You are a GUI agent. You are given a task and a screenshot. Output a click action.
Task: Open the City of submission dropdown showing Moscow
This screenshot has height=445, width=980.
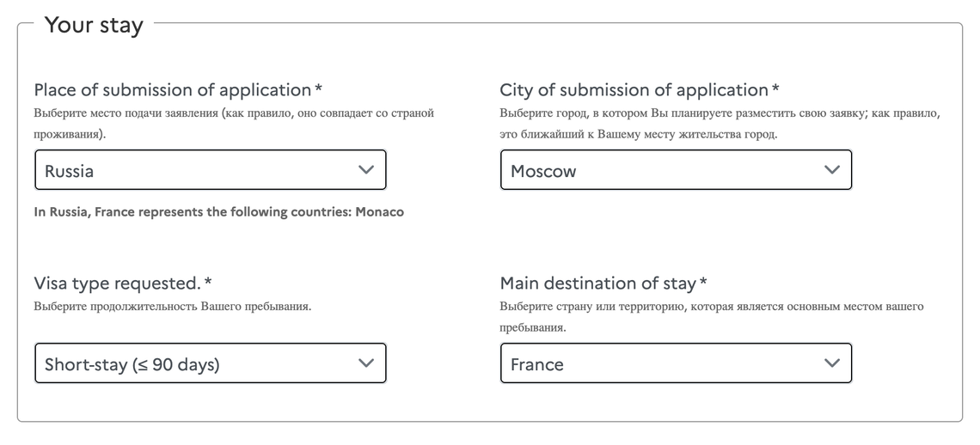tap(676, 170)
